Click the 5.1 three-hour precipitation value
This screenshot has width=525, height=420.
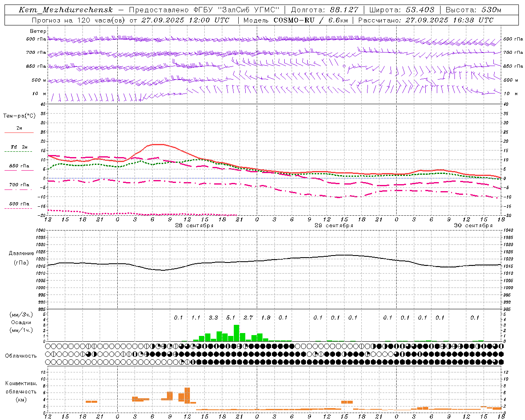coord(231,318)
